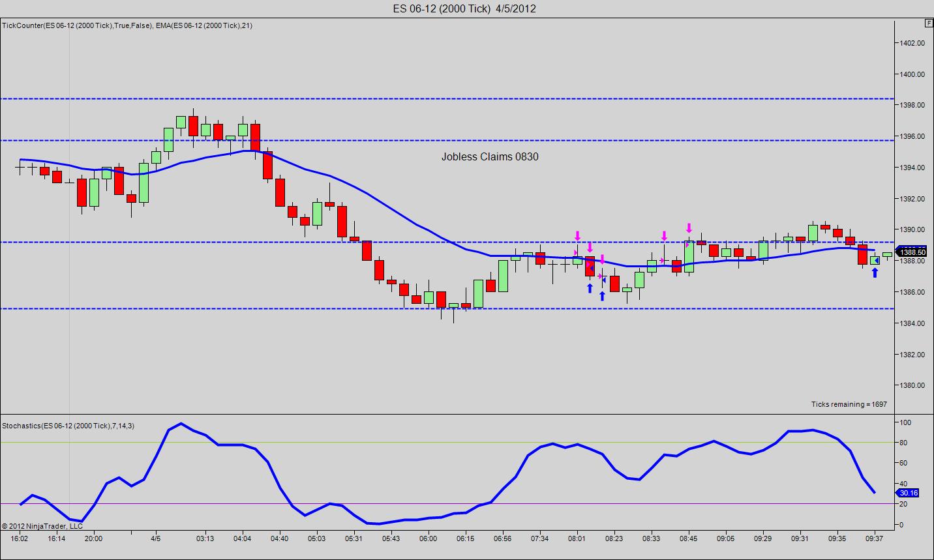934x560 pixels.
Task: Click the 09:35 time axis label
Action: coord(837,538)
